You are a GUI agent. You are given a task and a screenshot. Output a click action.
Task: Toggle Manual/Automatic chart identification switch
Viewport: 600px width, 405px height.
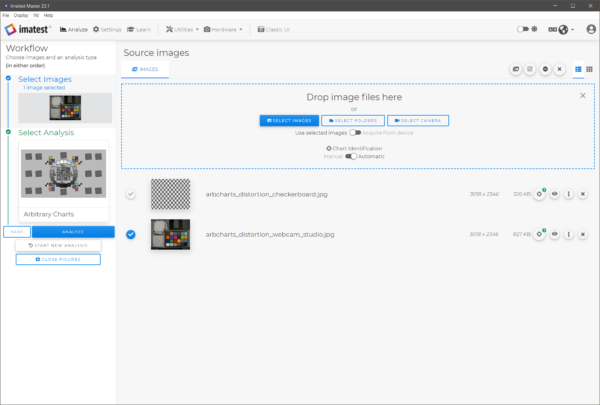[351, 156]
